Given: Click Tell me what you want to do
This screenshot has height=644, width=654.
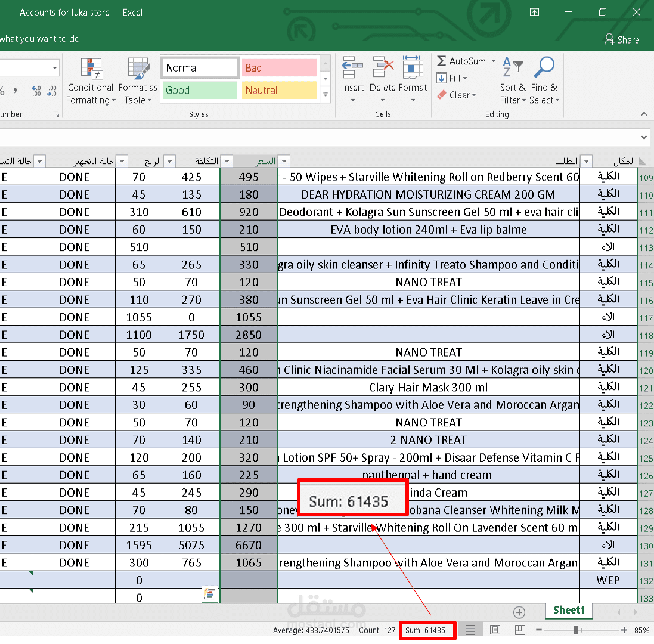Looking at the screenshot, I should (39, 39).
